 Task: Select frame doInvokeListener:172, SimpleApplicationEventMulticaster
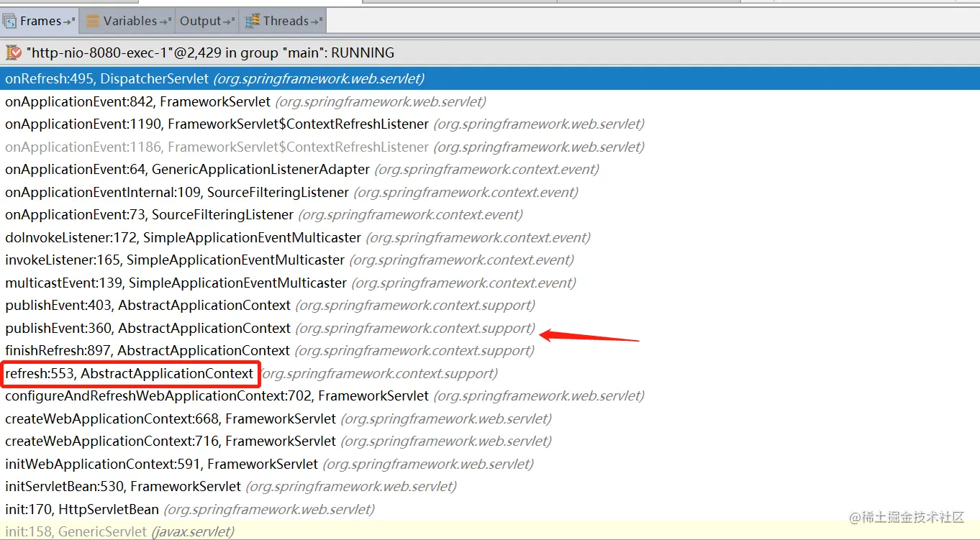[490, 237]
